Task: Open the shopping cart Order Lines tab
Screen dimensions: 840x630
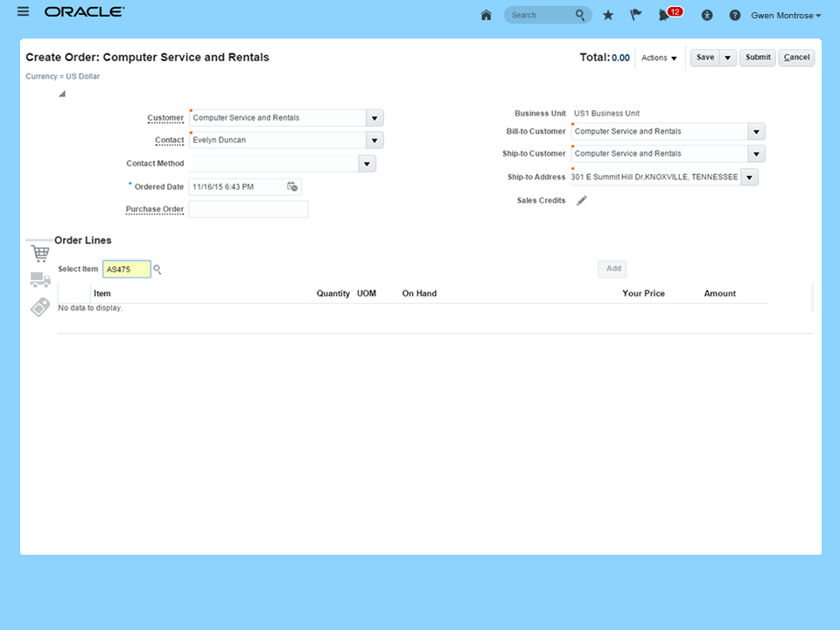Action: (x=40, y=253)
